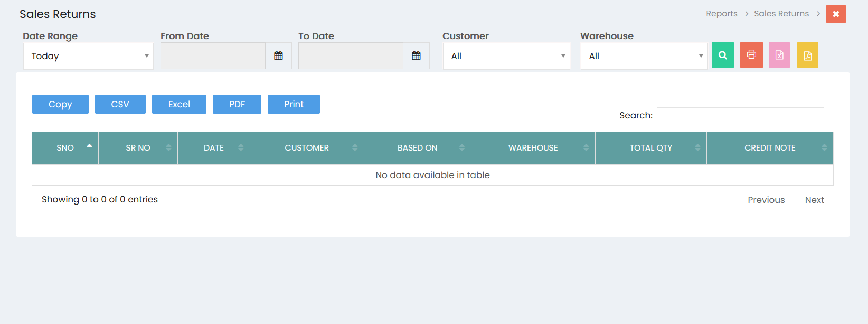Sort by the BASED ON column
Viewport: 868px width, 324px height.
pyautogui.click(x=418, y=148)
